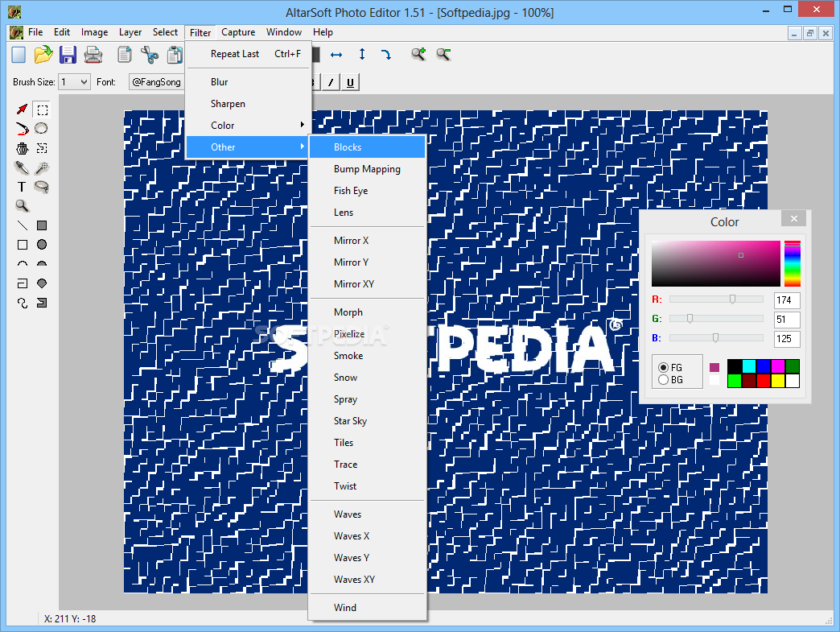Screen dimensions: 840x632
Task: Click the Flip vertical double-arrow icon
Action: [362, 54]
